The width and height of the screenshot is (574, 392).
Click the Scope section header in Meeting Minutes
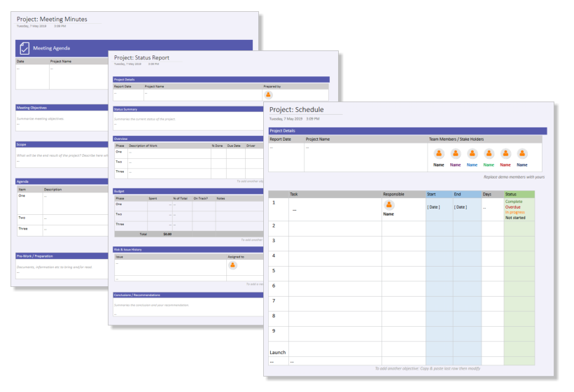pos(62,144)
